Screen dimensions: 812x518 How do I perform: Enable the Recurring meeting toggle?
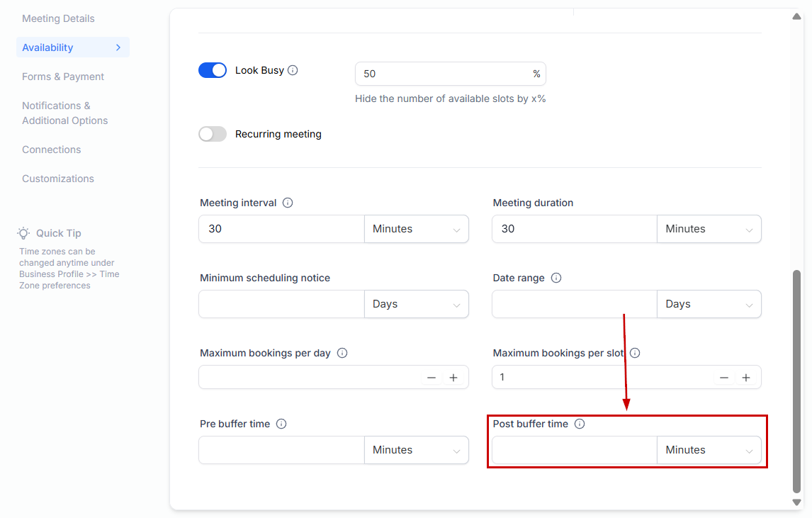[x=213, y=134]
